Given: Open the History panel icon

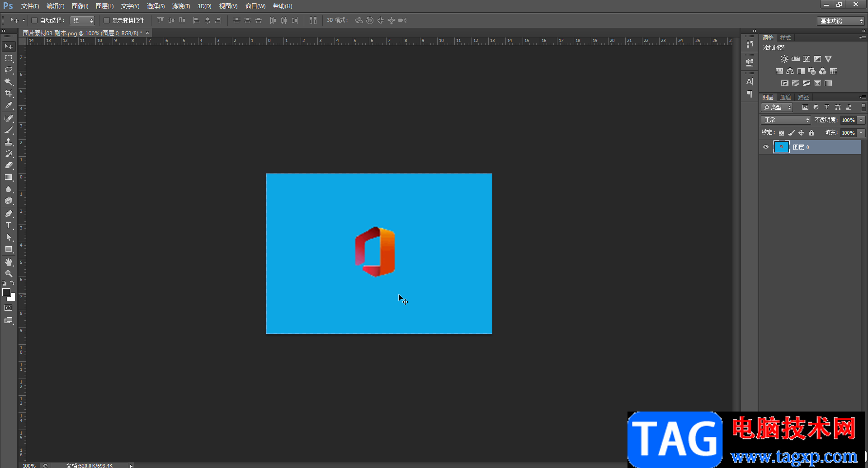Looking at the screenshot, I should [x=750, y=45].
